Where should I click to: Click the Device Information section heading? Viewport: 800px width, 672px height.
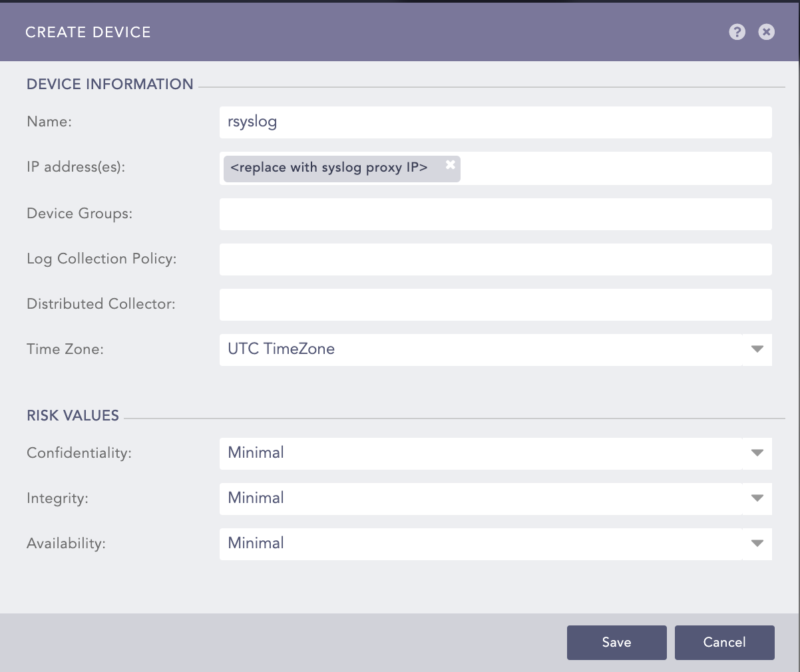(110, 84)
